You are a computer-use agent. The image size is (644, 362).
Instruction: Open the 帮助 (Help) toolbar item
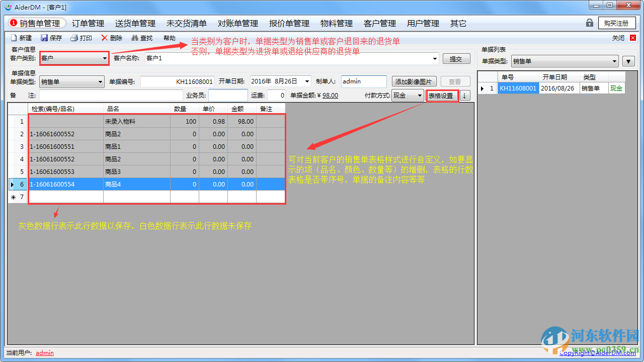[x=170, y=38]
